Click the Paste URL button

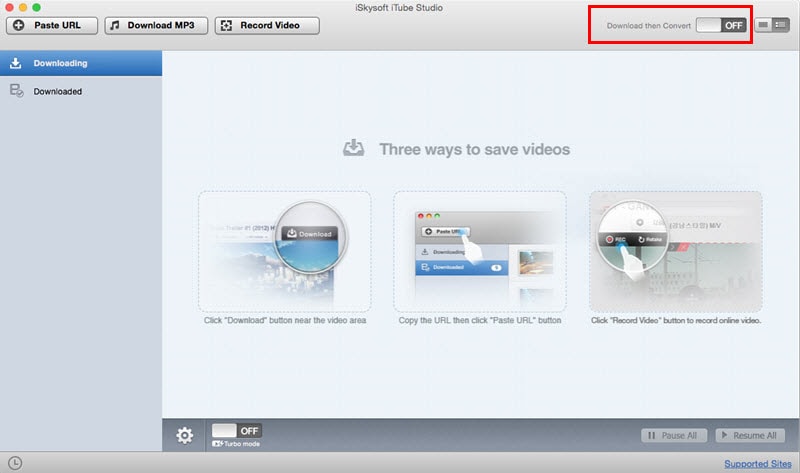(x=52, y=26)
